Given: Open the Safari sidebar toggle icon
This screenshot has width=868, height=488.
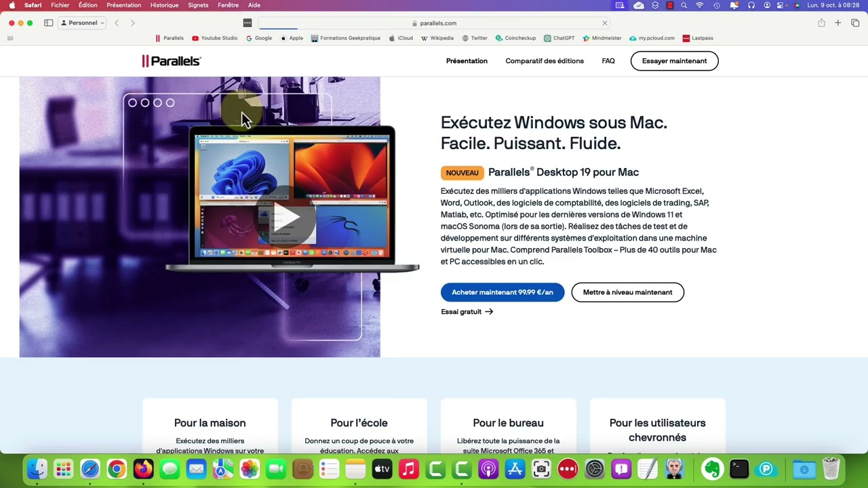Looking at the screenshot, I should click(49, 23).
